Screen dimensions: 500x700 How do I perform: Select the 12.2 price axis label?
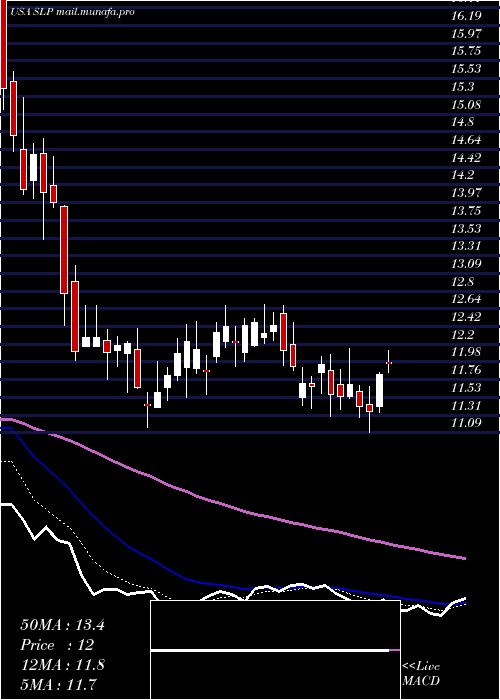coord(463,335)
